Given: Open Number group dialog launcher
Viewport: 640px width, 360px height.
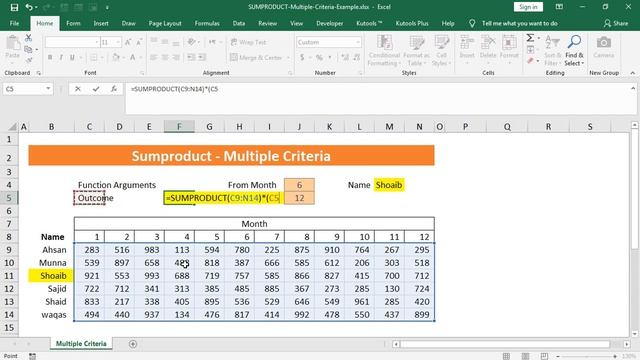Looking at the screenshot, I should point(360,73).
